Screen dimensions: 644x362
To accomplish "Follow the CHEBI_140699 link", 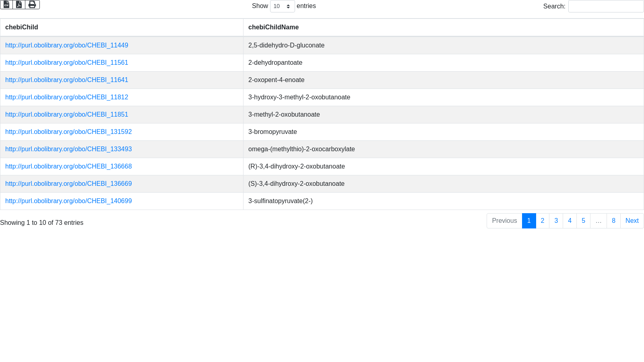I will point(68,201).
